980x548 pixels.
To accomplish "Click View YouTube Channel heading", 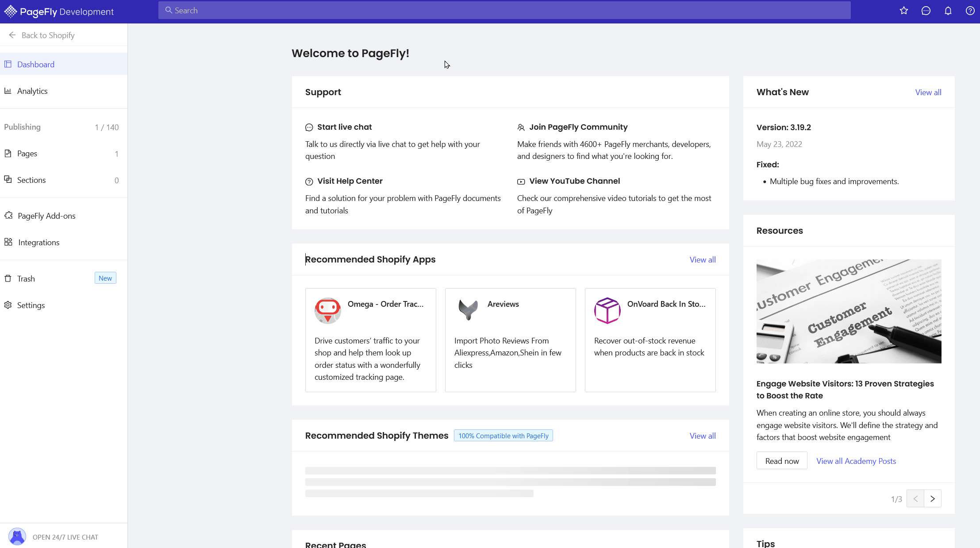I will click(574, 181).
